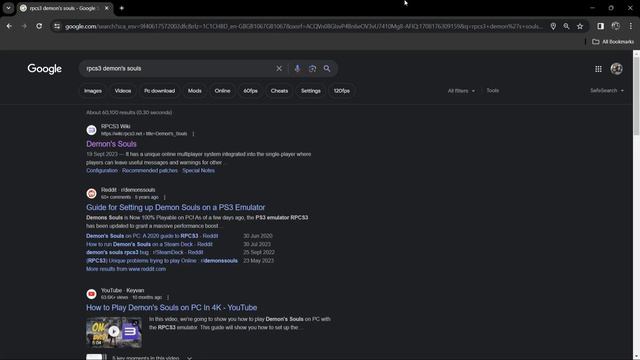Play the YouTube video thumbnail
The image size is (640, 360).
coord(114,332)
